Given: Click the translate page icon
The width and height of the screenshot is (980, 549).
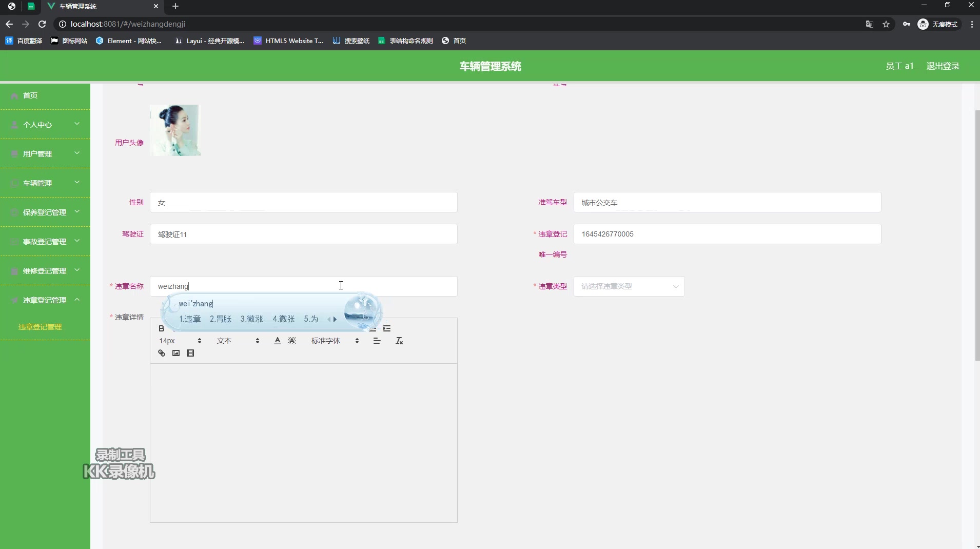Looking at the screenshot, I should [x=869, y=24].
